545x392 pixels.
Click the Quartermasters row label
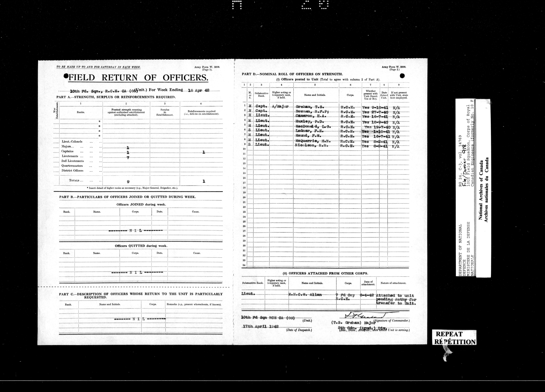tap(72, 166)
